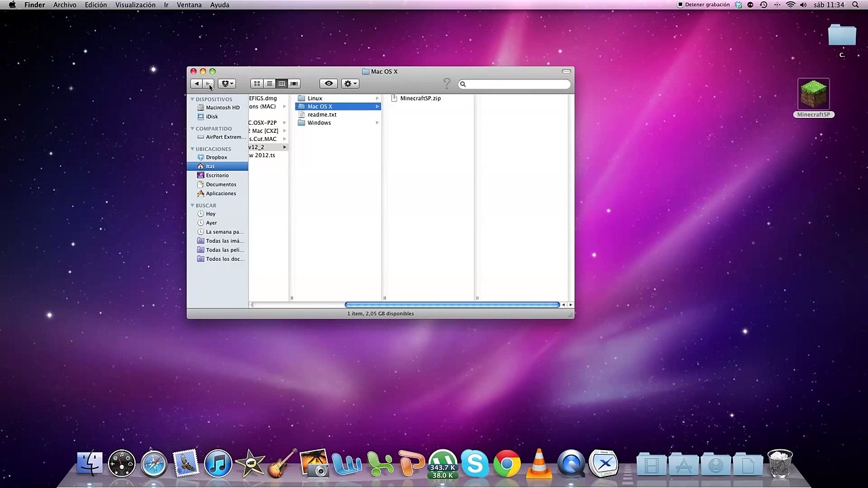868x488 pixels.
Task: Open Escritorio in the sidebar
Action: pos(218,175)
